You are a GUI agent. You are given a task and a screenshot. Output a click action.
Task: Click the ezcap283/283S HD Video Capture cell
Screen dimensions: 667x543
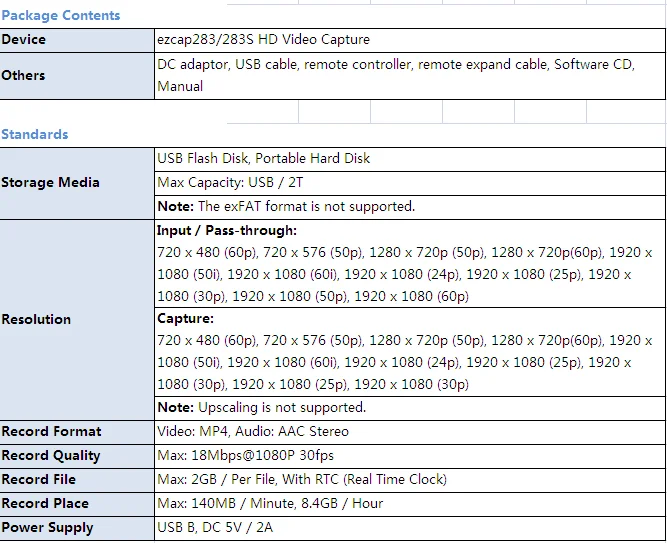(264, 39)
